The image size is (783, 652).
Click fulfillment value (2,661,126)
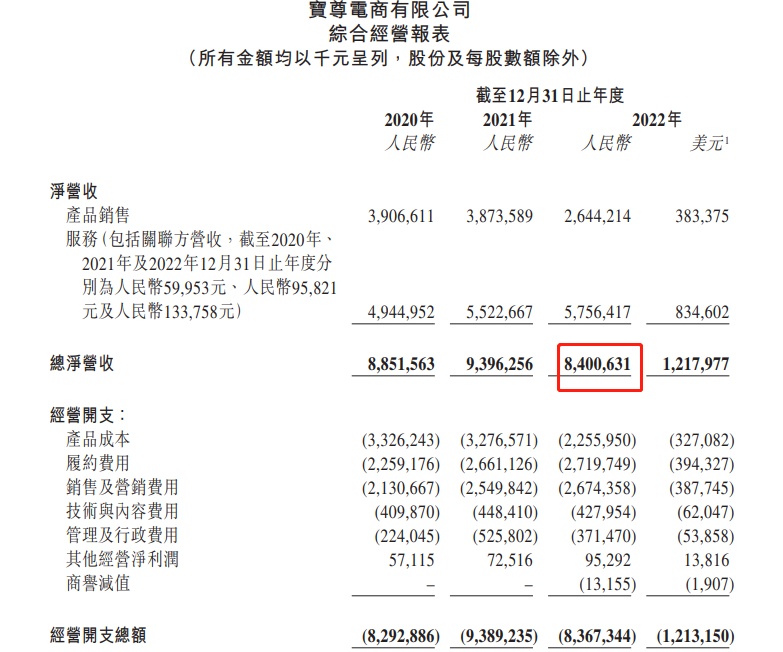click(499, 464)
